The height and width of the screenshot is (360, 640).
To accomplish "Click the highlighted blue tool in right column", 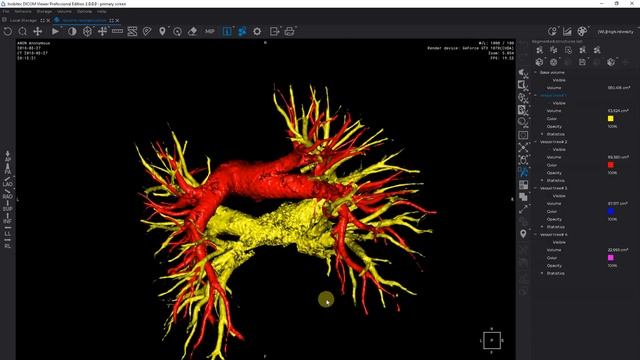I will 523,172.
